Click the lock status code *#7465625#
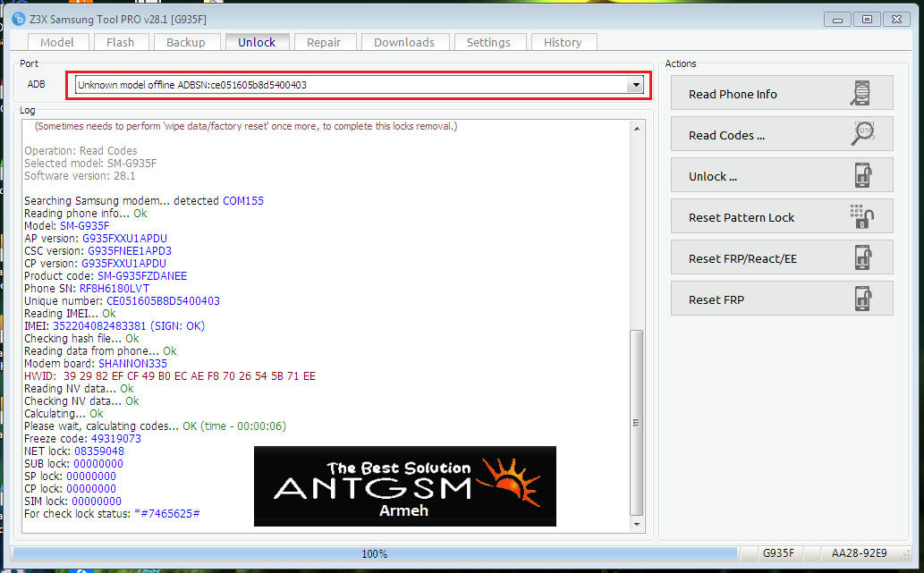This screenshot has width=924, height=573. pyautogui.click(x=166, y=513)
